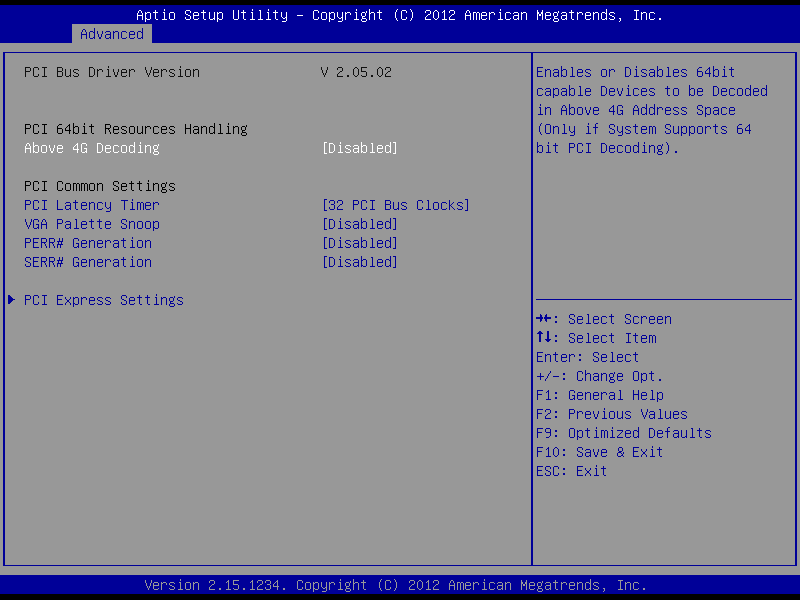
Task: Toggle Above 4G Decoding [Disabled] value
Action: pyautogui.click(x=360, y=148)
